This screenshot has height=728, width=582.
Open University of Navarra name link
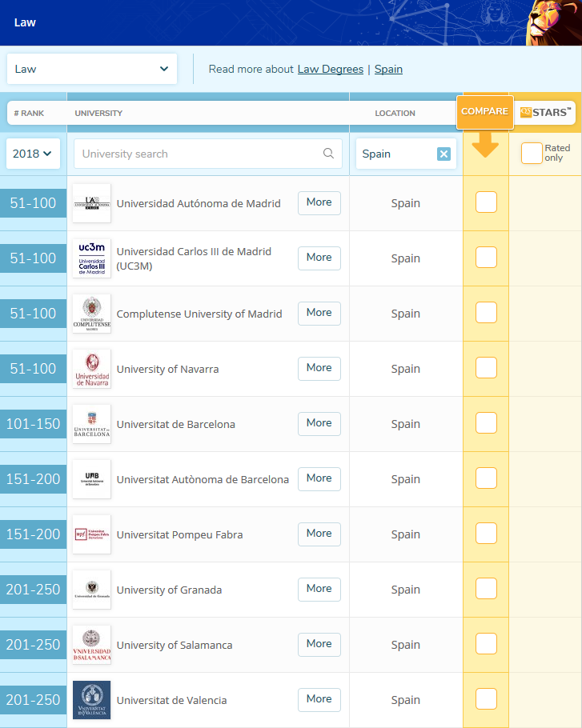[x=167, y=369]
